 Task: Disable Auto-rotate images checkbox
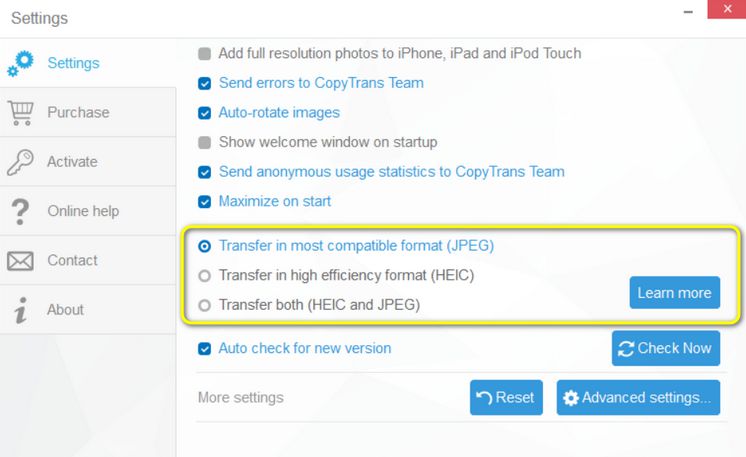pyautogui.click(x=205, y=113)
